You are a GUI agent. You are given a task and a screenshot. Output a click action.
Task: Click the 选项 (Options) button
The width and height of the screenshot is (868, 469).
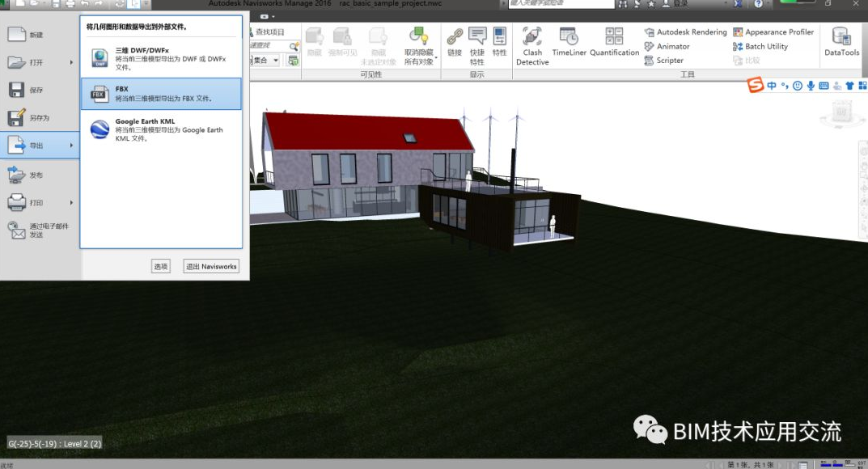tap(159, 266)
